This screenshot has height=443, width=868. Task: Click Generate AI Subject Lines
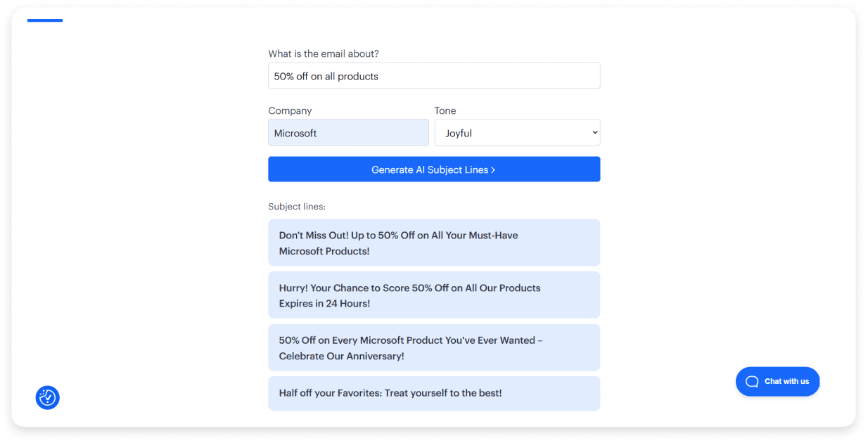[434, 169]
